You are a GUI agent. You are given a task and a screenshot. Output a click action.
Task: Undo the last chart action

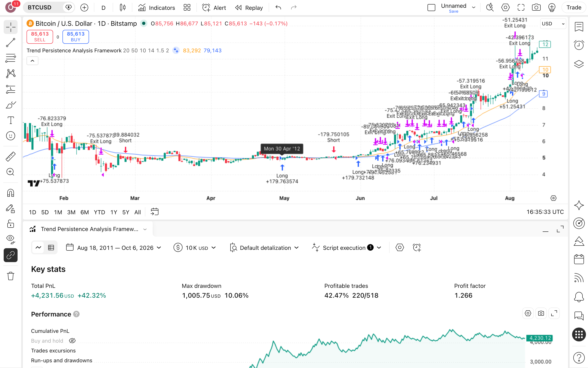tap(278, 8)
